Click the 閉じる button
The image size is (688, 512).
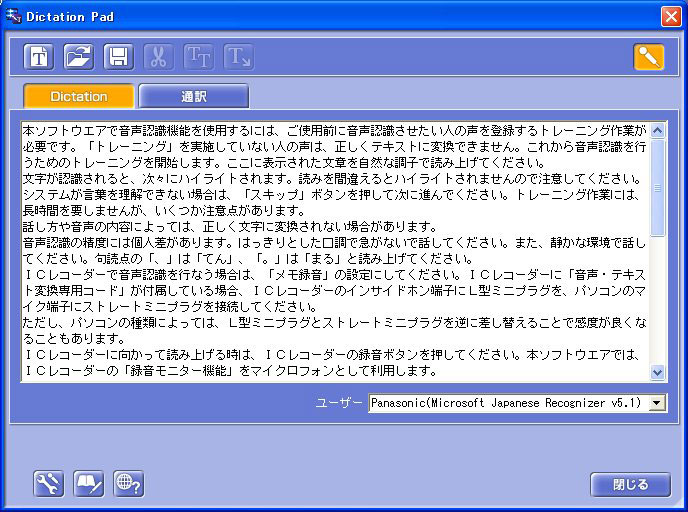coord(630,485)
